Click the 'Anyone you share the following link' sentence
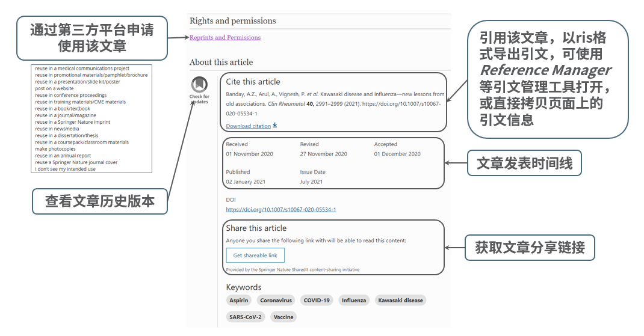The height and width of the screenshot is (336, 644). click(316, 240)
